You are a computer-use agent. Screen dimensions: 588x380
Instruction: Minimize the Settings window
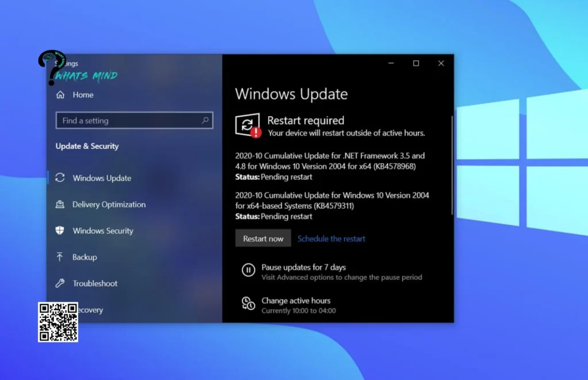coord(390,63)
